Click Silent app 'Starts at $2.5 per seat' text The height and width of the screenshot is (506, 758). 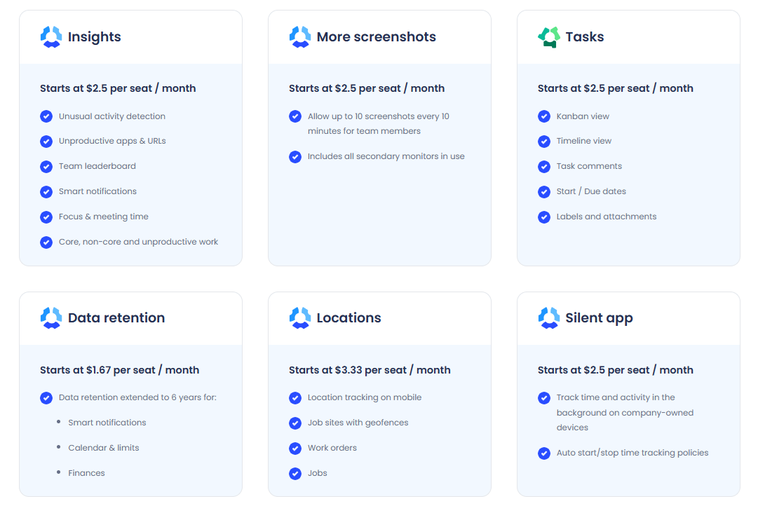615,370
